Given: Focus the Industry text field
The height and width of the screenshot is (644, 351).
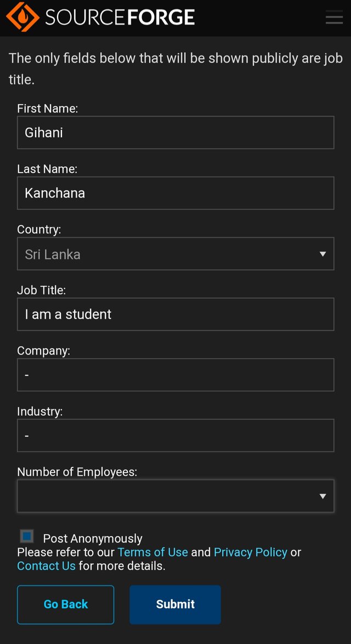Looking at the screenshot, I should coord(175,436).
